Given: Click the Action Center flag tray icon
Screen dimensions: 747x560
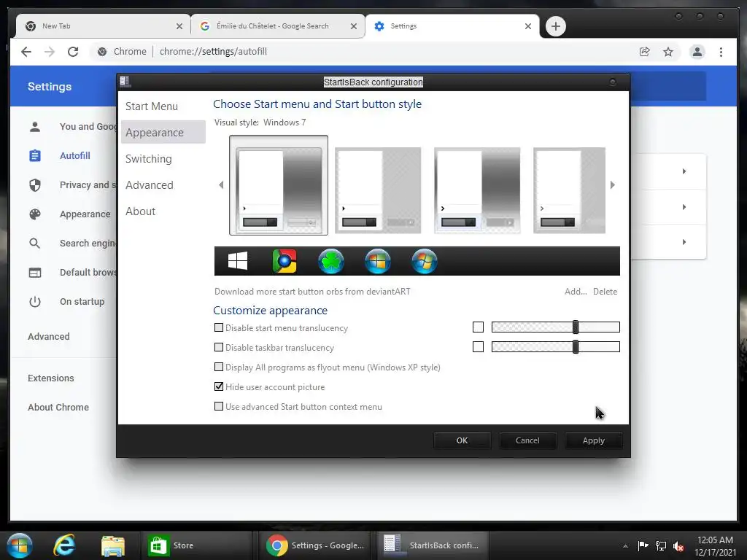Looking at the screenshot, I should (643, 545).
